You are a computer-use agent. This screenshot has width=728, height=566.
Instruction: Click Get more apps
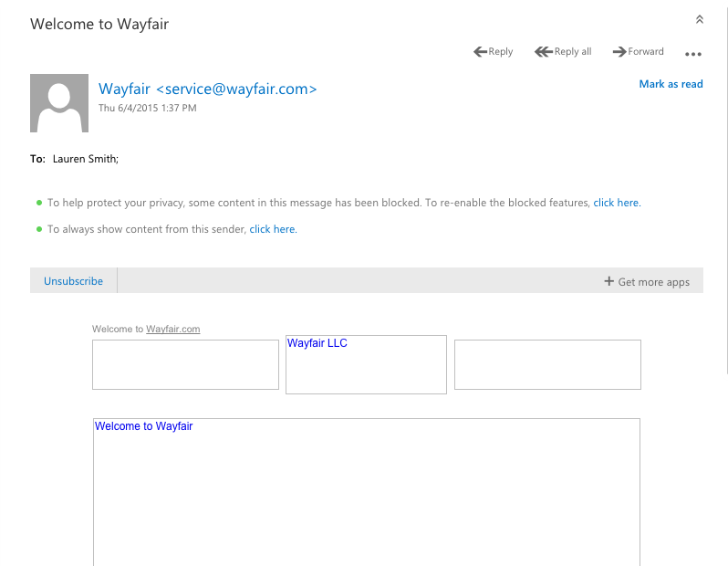(x=647, y=281)
